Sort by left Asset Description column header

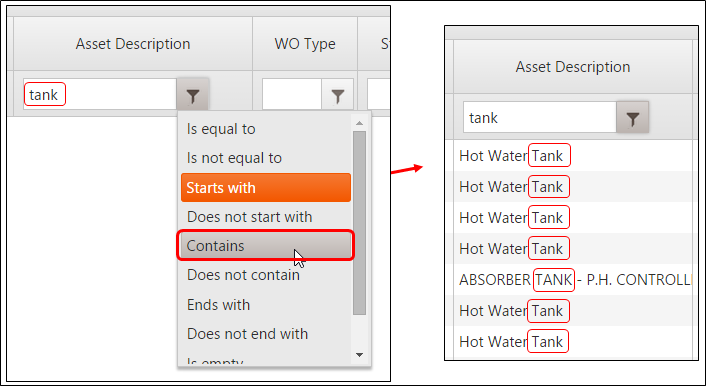[x=133, y=44]
